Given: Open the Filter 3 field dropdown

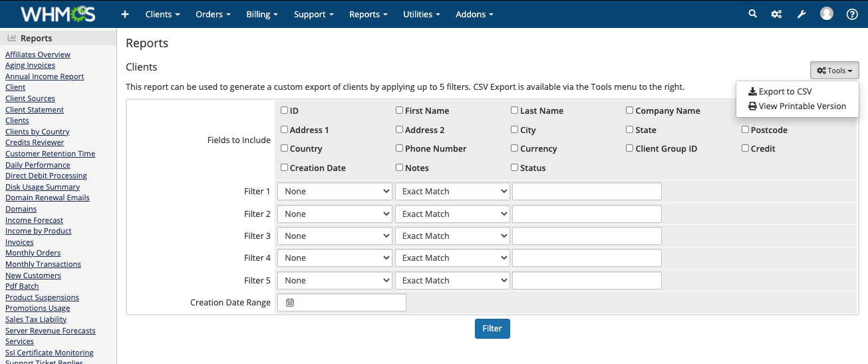Looking at the screenshot, I should [335, 236].
